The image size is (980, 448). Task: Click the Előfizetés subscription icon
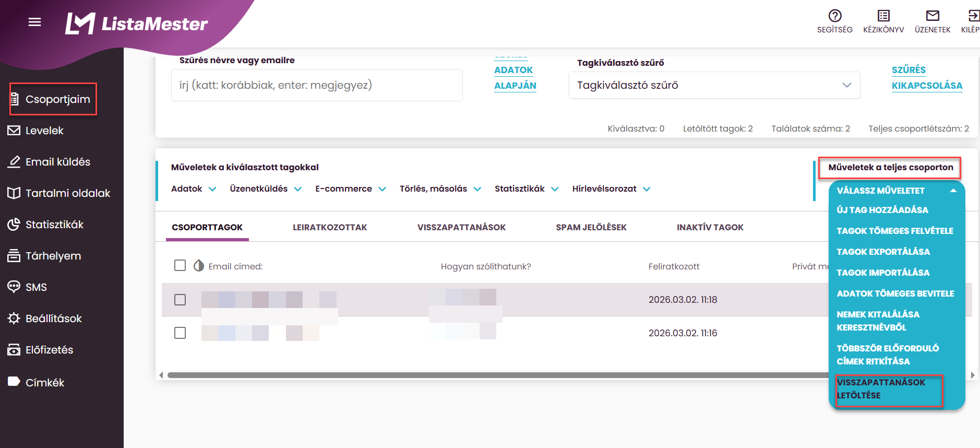(14, 350)
